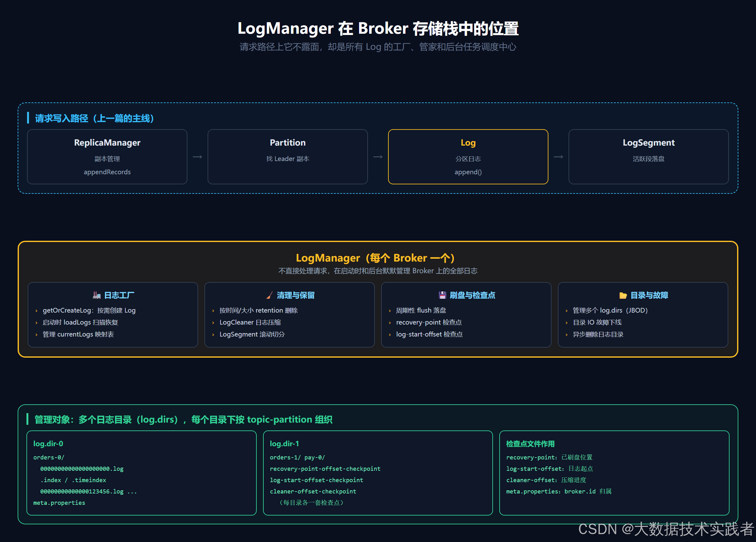Click the bullet 启动时 loadLogs 扫描恢复
This screenshot has width=756, height=542.
(80, 322)
